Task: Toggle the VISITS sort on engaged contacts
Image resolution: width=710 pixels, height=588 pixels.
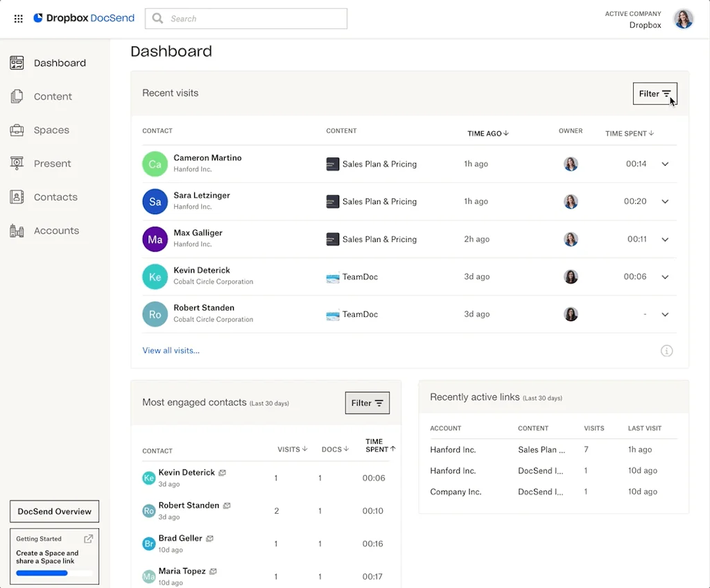Action: tap(292, 449)
